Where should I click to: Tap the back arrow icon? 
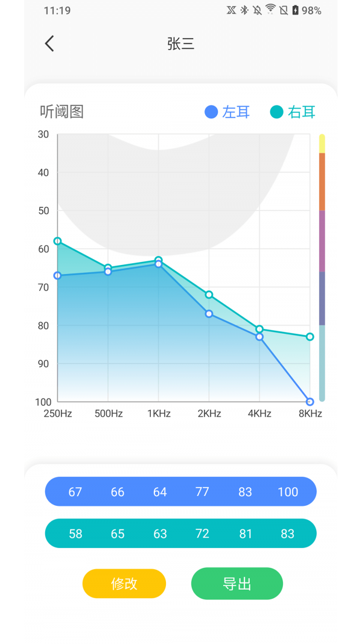(x=49, y=43)
